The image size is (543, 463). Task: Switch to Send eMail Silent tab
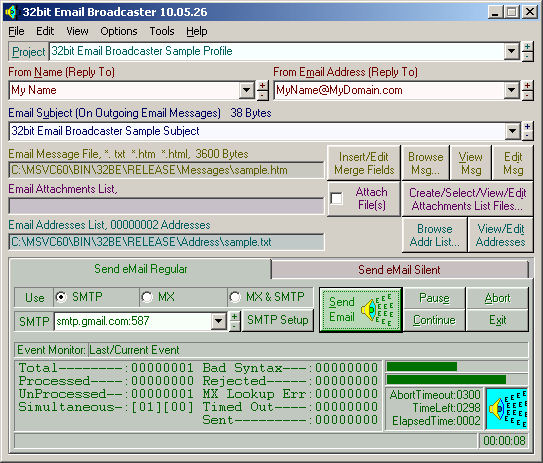tap(399, 270)
